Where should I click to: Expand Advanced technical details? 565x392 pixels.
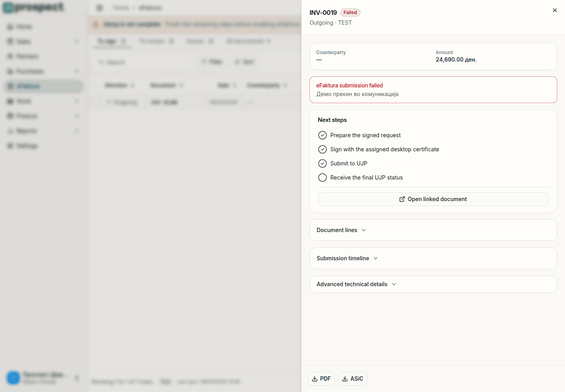coord(433,284)
